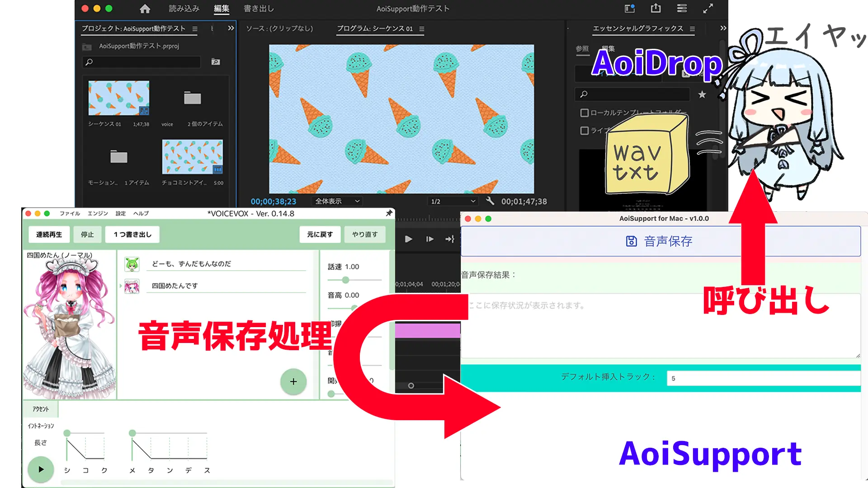Select text line どーも、ずんだもんなのだ
This screenshot has height=488, width=868.
(226, 264)
